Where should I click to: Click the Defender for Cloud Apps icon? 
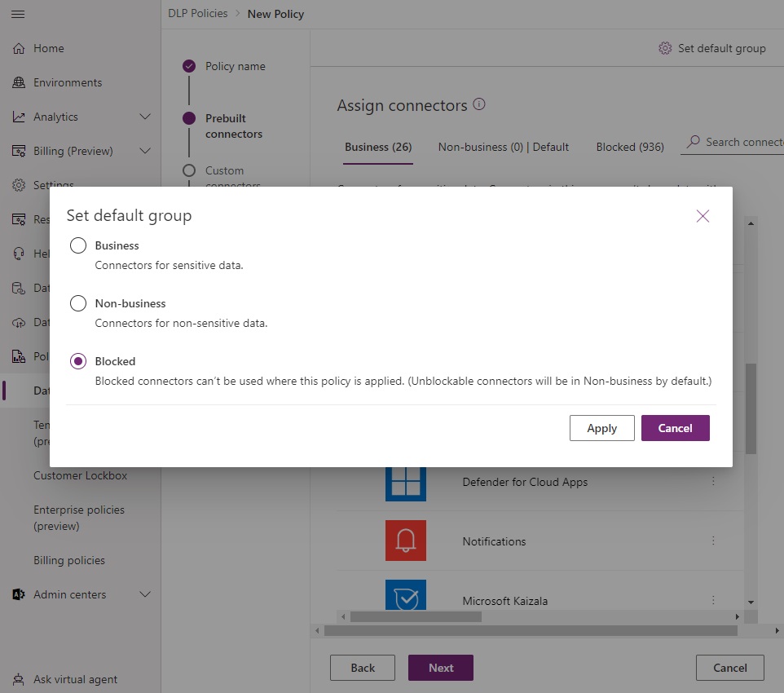[405, 482]
